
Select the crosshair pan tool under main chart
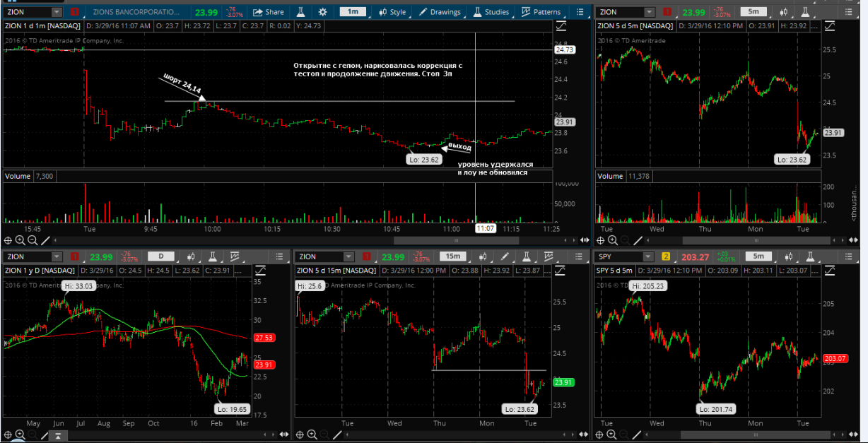click(x=8, y=240)
